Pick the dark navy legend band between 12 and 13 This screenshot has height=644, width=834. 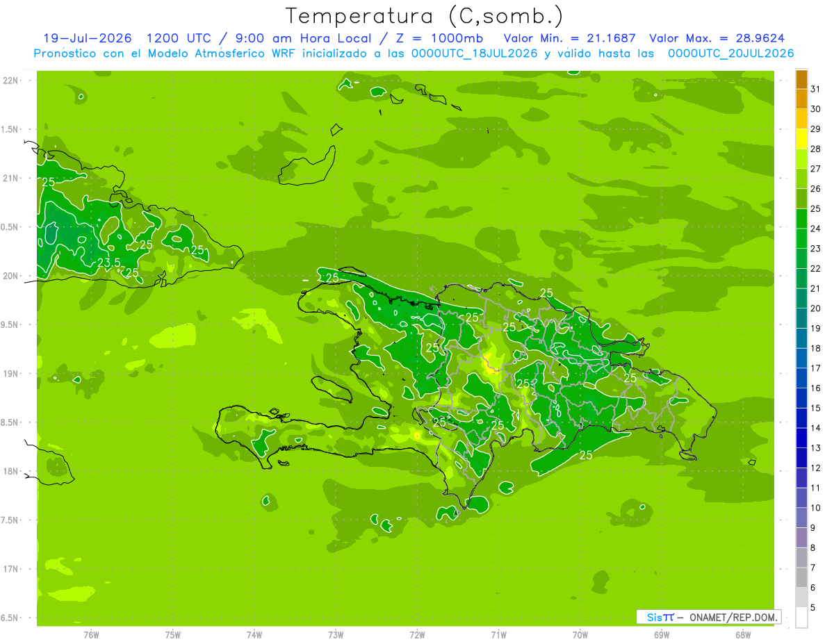pos(801,458)
